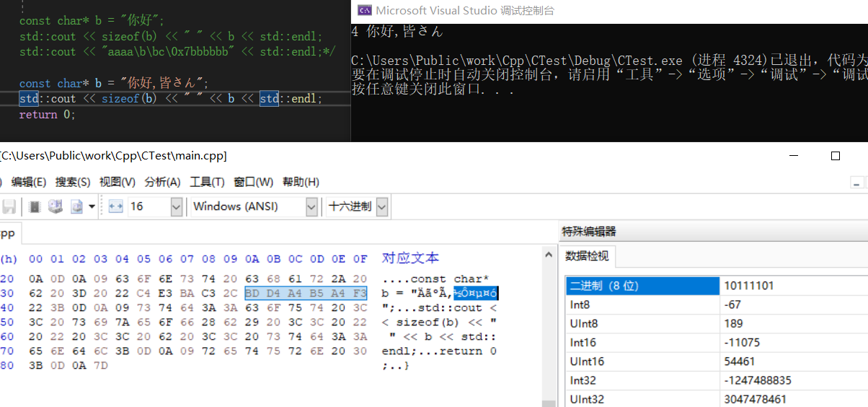Click the console window icon in title bar
Viewport: 868px width, 407px height.
365,10
